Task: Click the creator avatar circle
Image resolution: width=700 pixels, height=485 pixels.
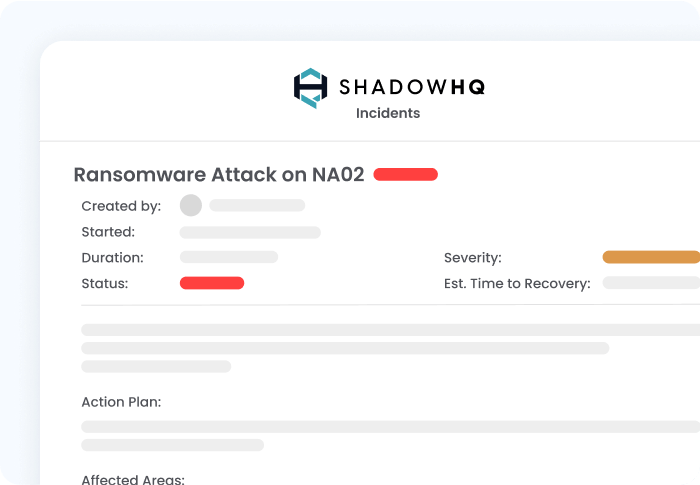Action: point(191,205)
